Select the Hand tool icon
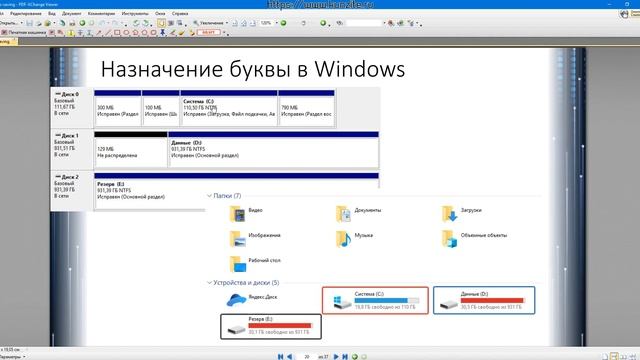The height and width of the screenshot is (360, 640). [x=162, y=23]
